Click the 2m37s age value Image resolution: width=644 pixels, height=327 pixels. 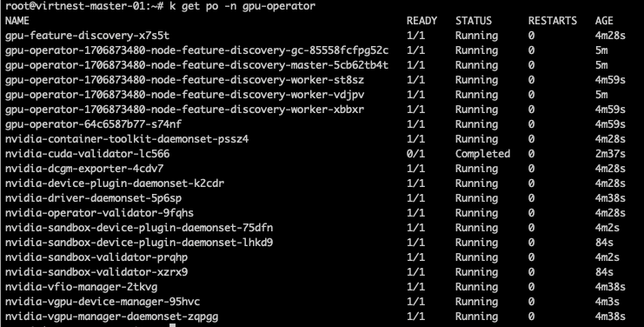610,154
